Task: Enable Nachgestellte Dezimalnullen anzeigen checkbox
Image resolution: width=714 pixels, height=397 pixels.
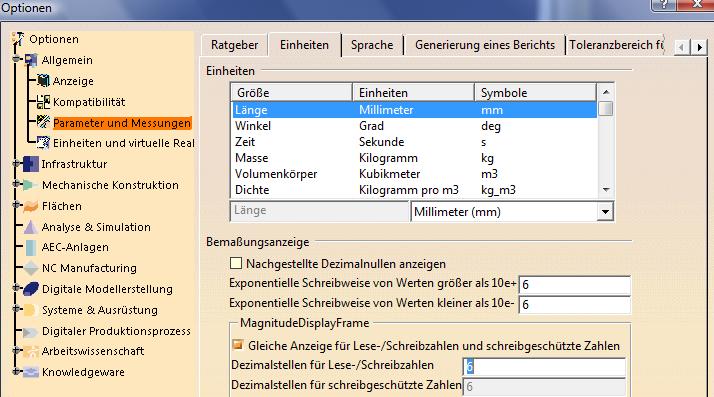Action: [236, 263]
